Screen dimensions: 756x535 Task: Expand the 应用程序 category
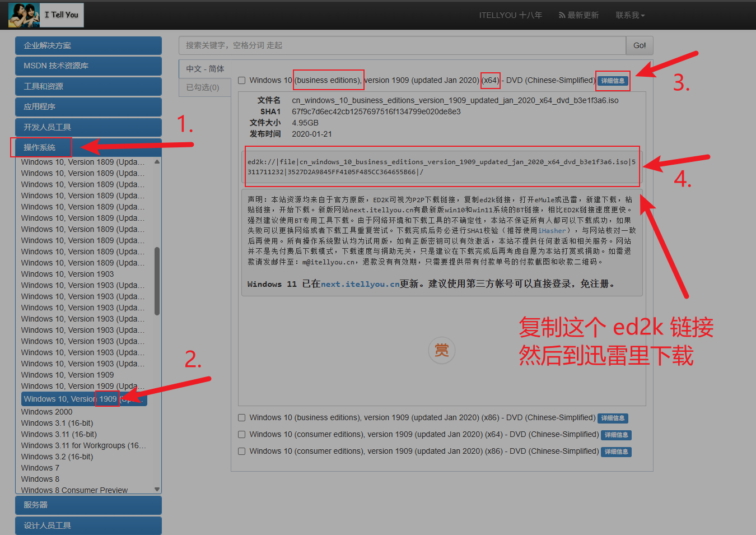88,107
